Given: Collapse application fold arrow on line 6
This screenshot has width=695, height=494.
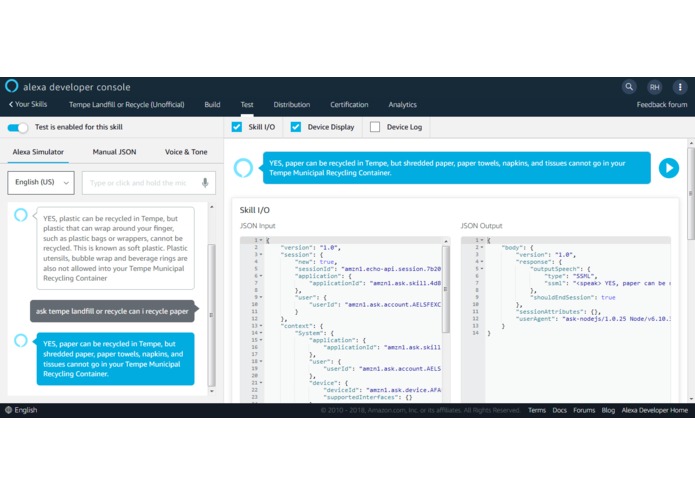Looking at the screenshot, I should (x=261, y=276).
